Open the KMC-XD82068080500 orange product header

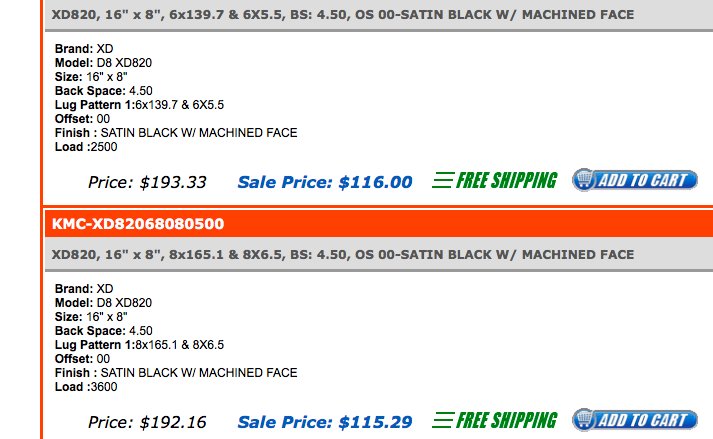379,223
